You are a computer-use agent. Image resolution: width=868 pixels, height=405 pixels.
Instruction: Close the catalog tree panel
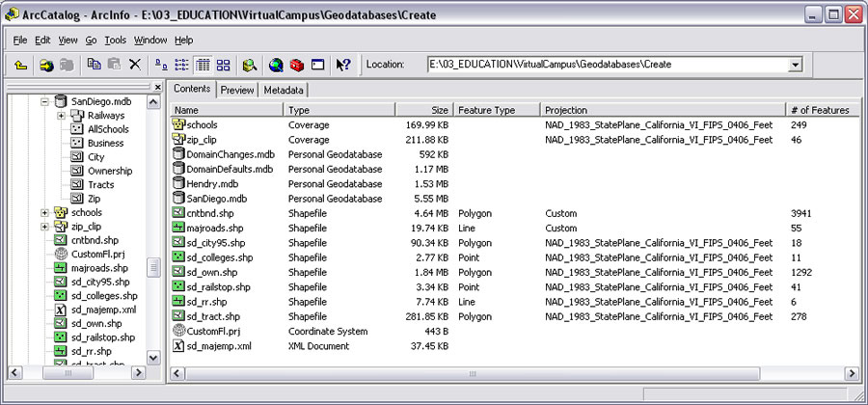coord(158,87)
